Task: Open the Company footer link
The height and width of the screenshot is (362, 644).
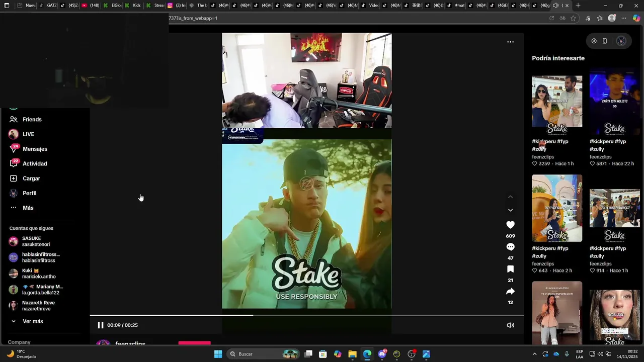Action: pyautogui.click(x=19, y=342)
